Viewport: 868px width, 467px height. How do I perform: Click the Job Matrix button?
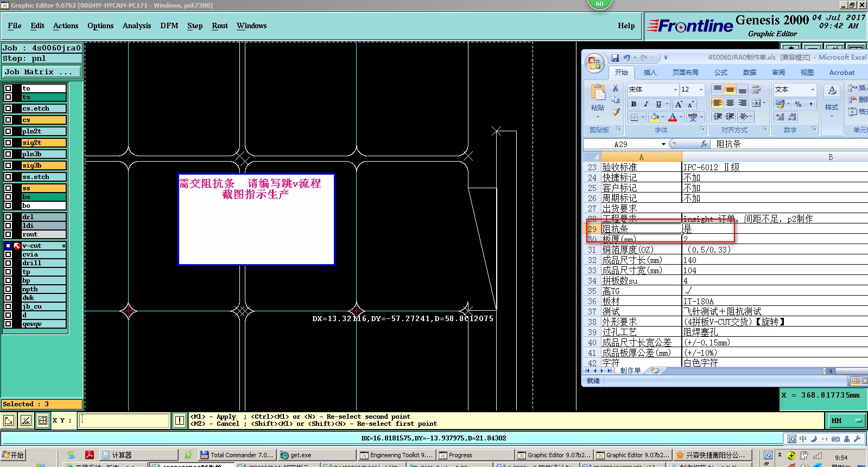[x=41, y=72]
